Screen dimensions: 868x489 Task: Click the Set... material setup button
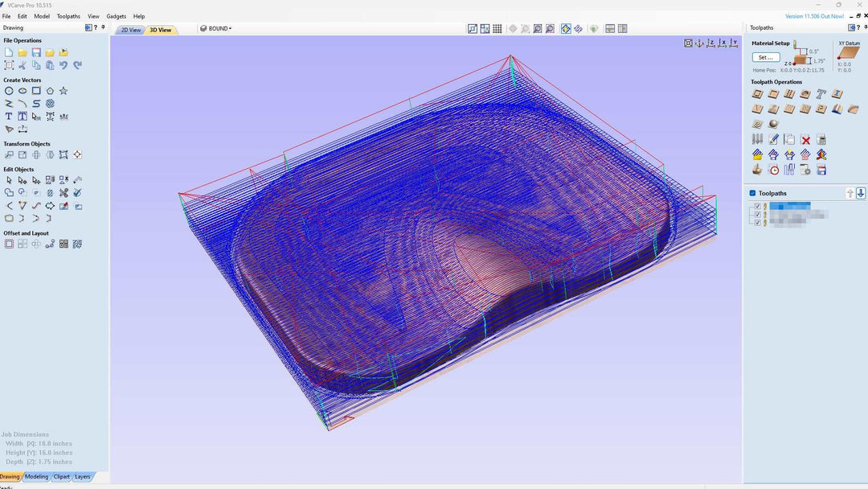click(x=765, y=57)
